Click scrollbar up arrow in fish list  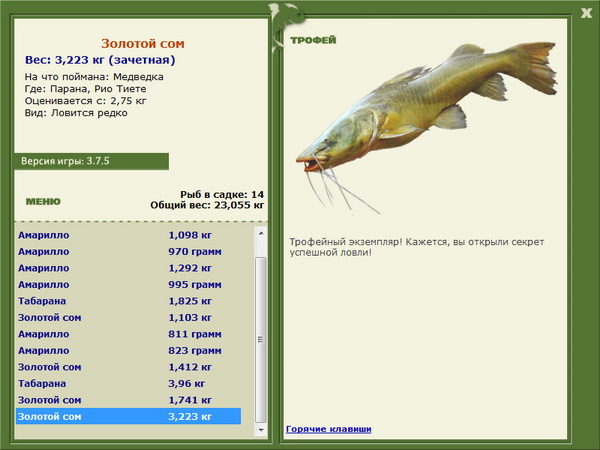[x=261, y=233]
